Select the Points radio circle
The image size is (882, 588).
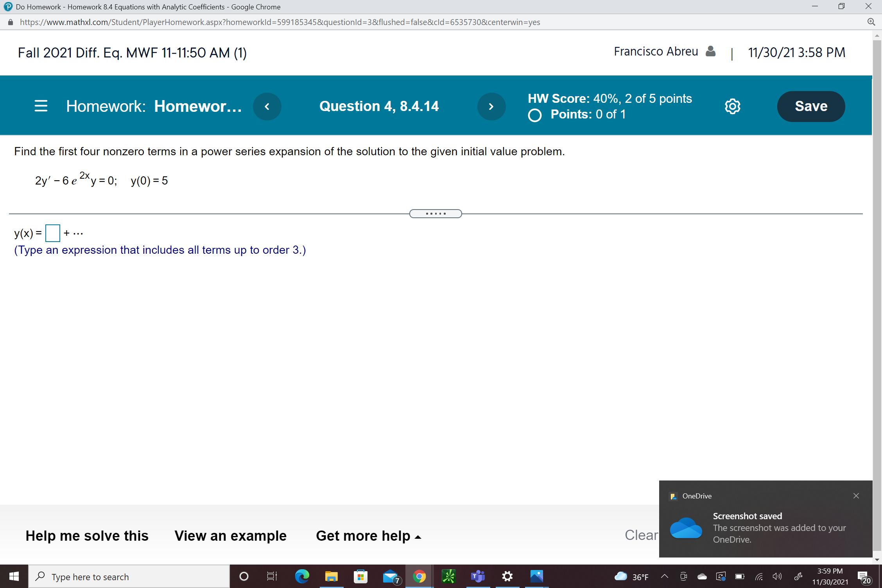pos(534,115)
